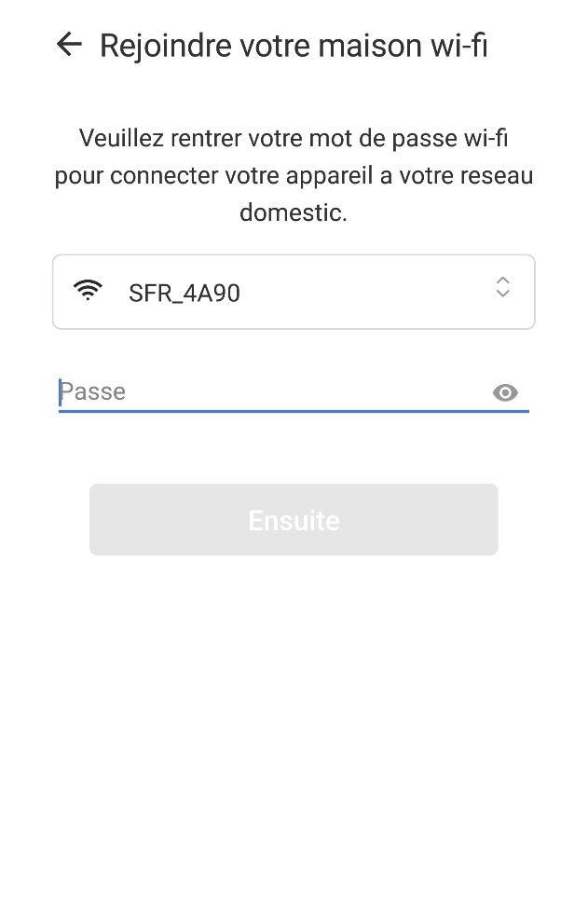The image size is (588, 904).
Task: Click the 'pour connecter votre appareil' line
Action: click(214, 176)
